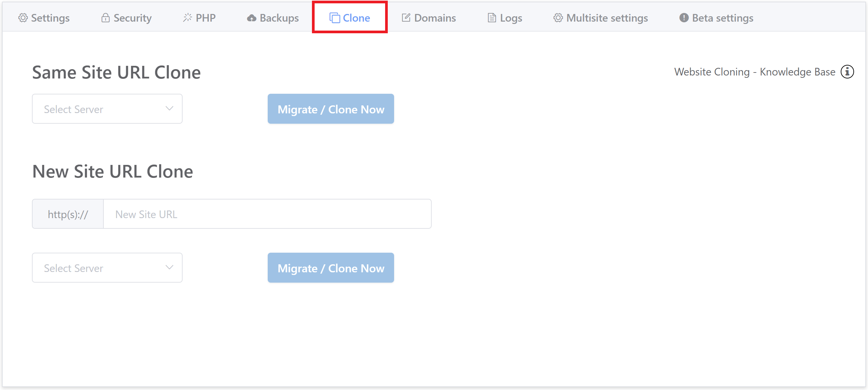Click the Backups cloud upload icon

252,18
